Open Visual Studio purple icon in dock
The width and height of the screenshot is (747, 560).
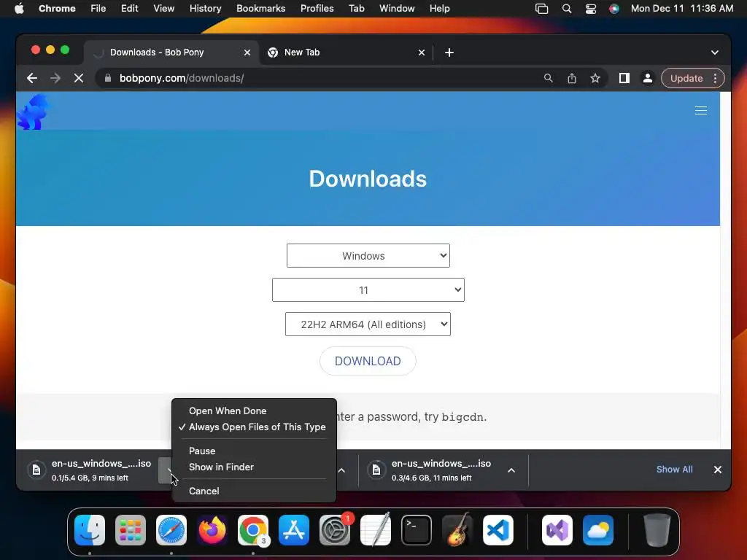557,530
